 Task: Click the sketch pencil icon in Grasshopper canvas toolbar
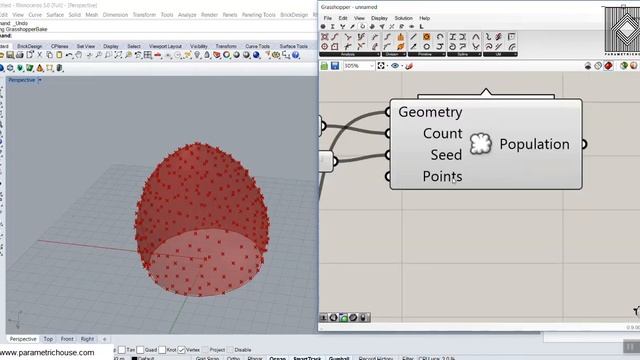click(409, 66)
